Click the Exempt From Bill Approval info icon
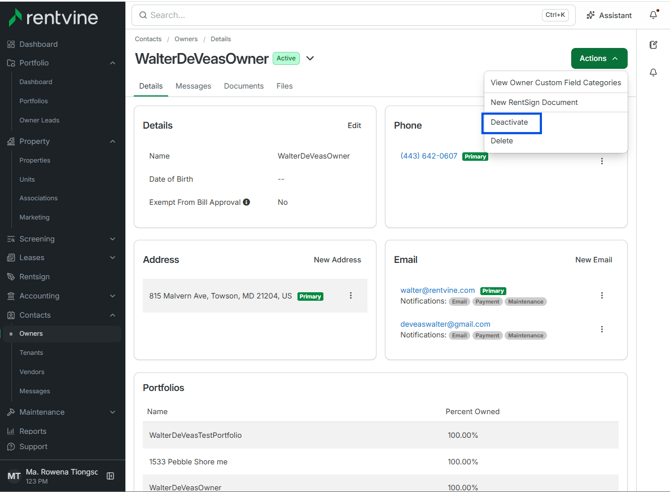 click(247, 202)
